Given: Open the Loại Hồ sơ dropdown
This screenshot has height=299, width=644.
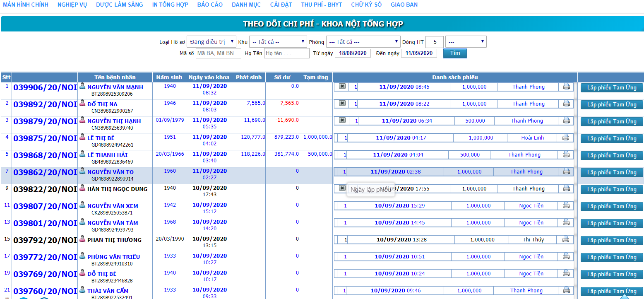Looking at the screenshot, I should (x=211, y=42).
